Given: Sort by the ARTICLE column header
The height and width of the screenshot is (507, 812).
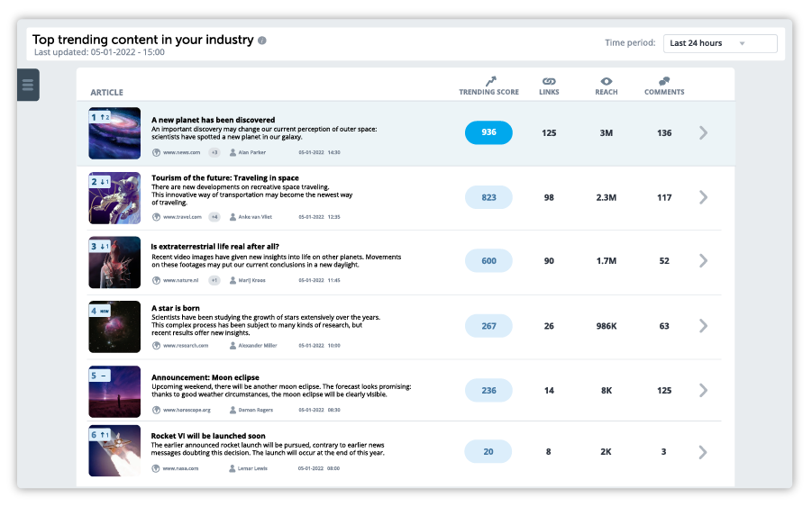Looking at the screenshot, I should 107,92.
